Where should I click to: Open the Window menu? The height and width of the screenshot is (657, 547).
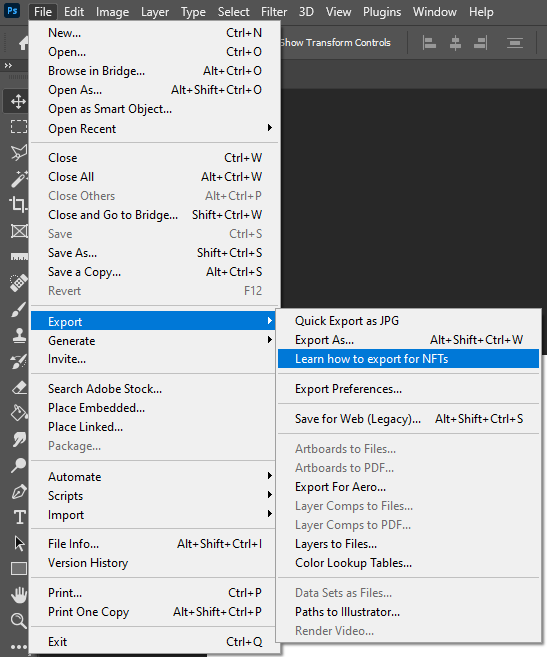click(x=435, y=12)
